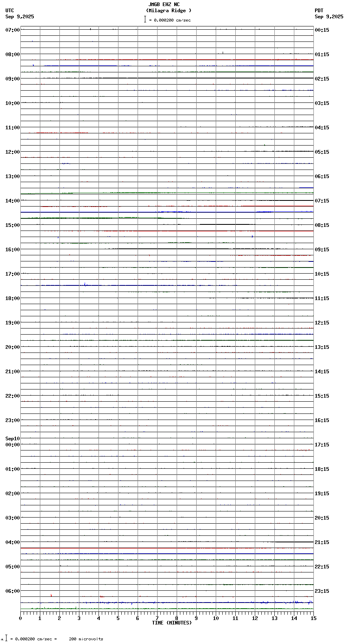Click the '23:15' PDT time label
The image size is (346, 644).
tap(322, 591)
